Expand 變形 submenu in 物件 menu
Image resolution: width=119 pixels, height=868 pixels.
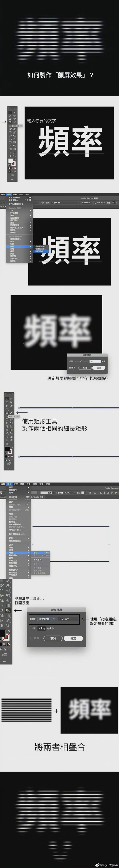[18, 487]
